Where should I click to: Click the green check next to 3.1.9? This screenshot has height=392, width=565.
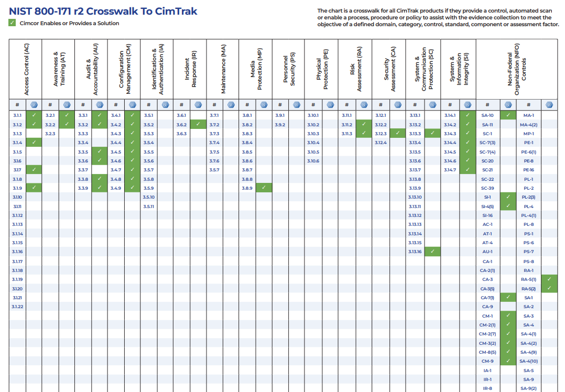34,188
